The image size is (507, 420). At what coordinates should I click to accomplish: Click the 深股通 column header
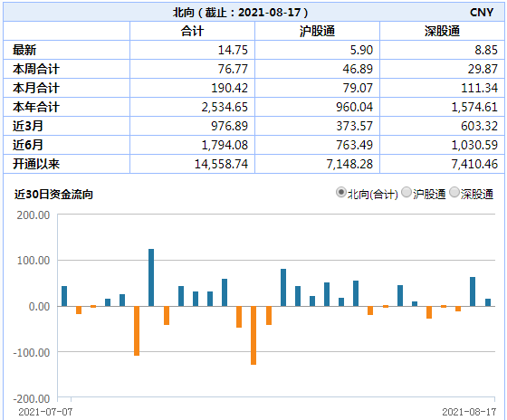coord(442,31)
